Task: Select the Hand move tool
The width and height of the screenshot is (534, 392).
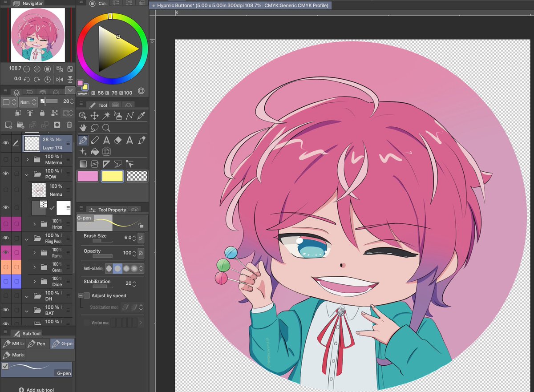Action: click(83, 128)
